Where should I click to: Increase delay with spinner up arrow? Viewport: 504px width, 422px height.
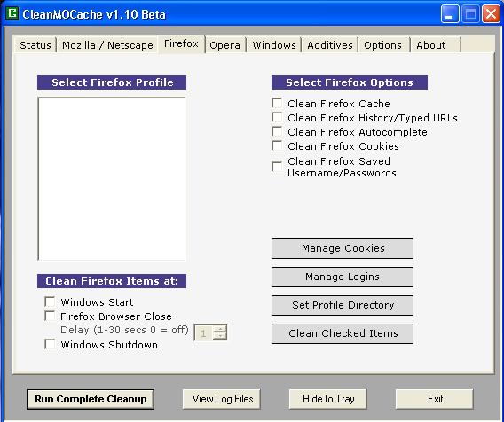[x=220, y=329]
